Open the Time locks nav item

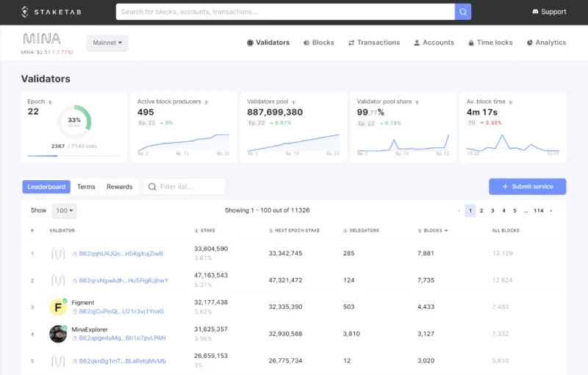click(x=490, y=43)
